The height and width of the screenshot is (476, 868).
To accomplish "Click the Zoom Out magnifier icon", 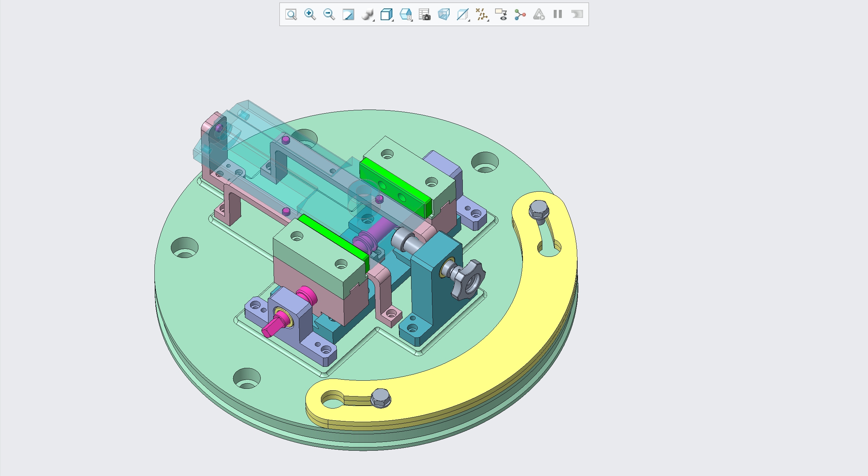I will [329, 15].
